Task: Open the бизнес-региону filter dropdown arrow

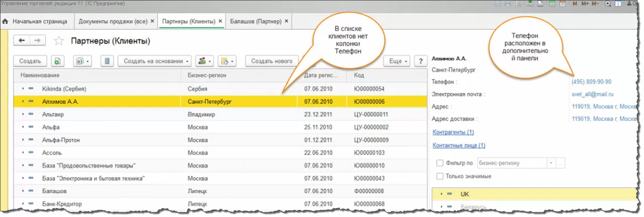Action: coord(551,163)
